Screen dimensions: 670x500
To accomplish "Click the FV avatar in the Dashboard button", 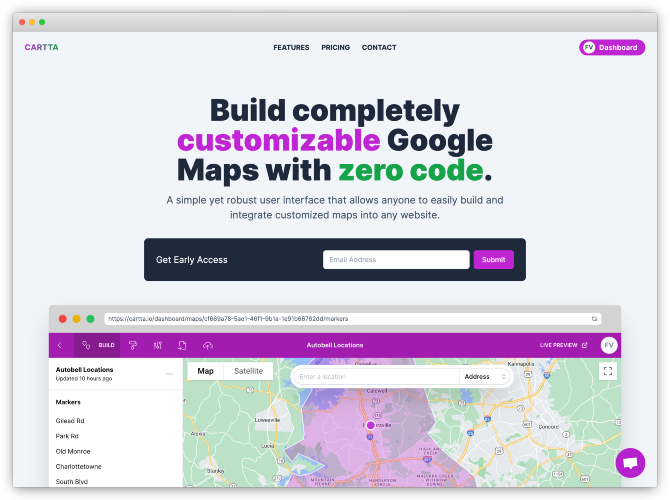I will (589, 47).
